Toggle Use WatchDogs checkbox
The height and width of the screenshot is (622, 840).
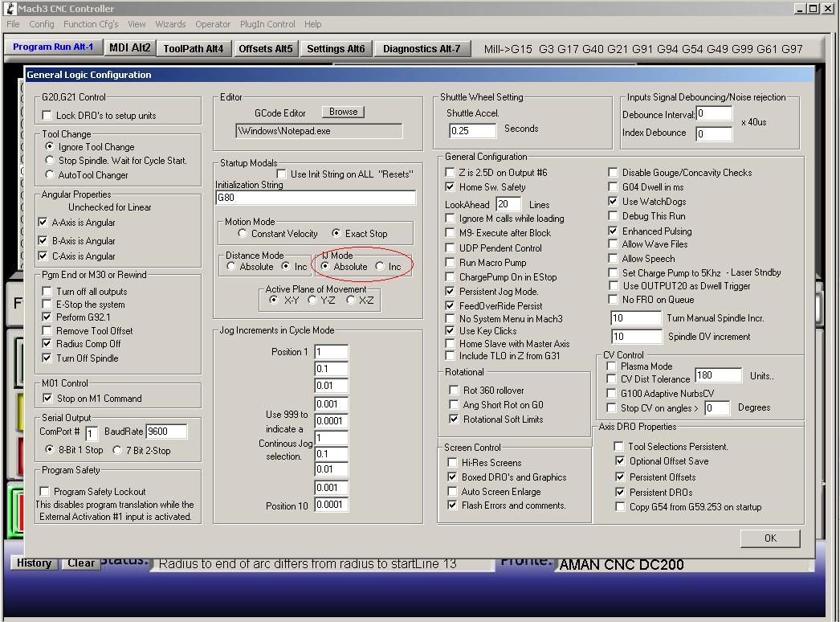[x=613, y=201]
